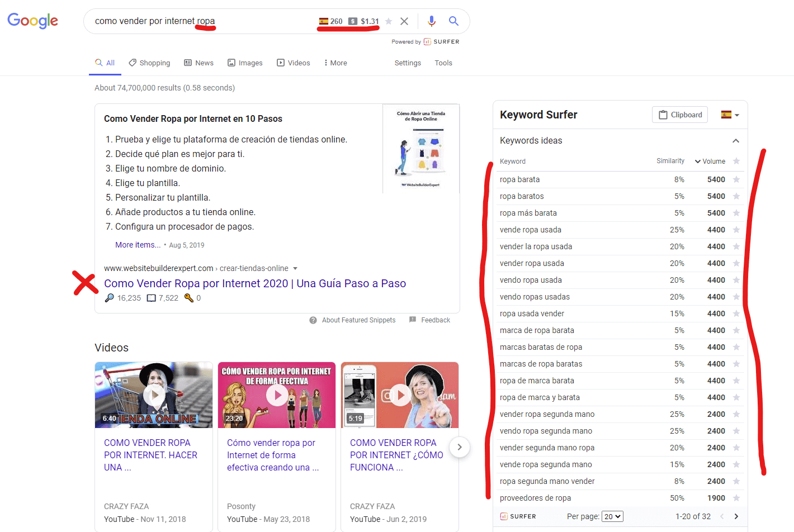Switch to the Shopping tab
794x532 pixels.
pos(149,63)
